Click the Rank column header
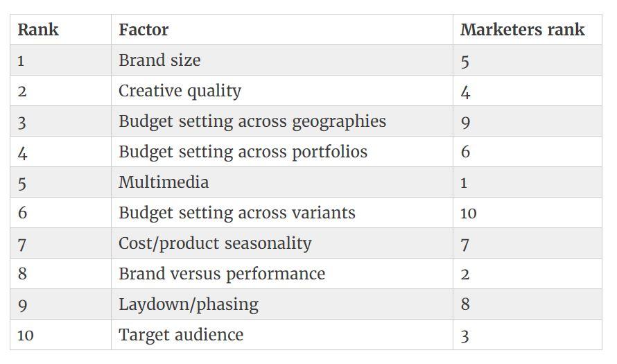Screen dimensions: 617x364 pos(37,30)
